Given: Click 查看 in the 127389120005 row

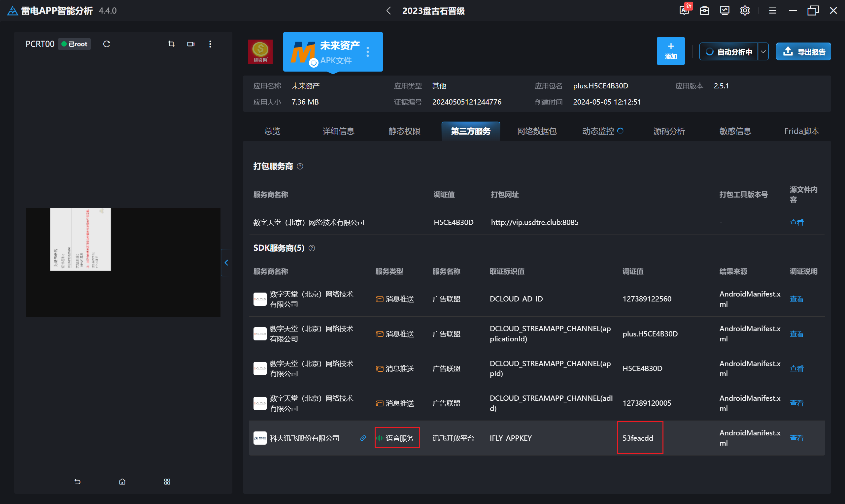Looking at the screenshot, I should pyautogui.click(x=797, y=403).
